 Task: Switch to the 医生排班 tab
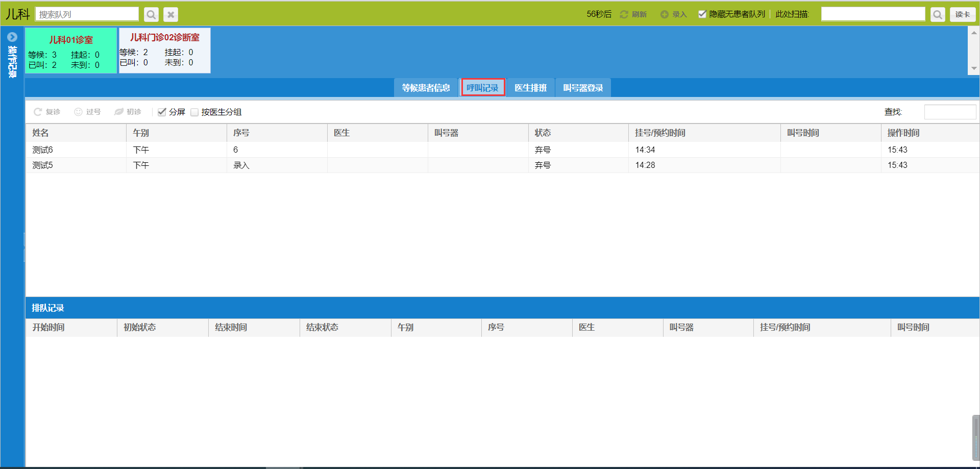[x=531, y=88]
